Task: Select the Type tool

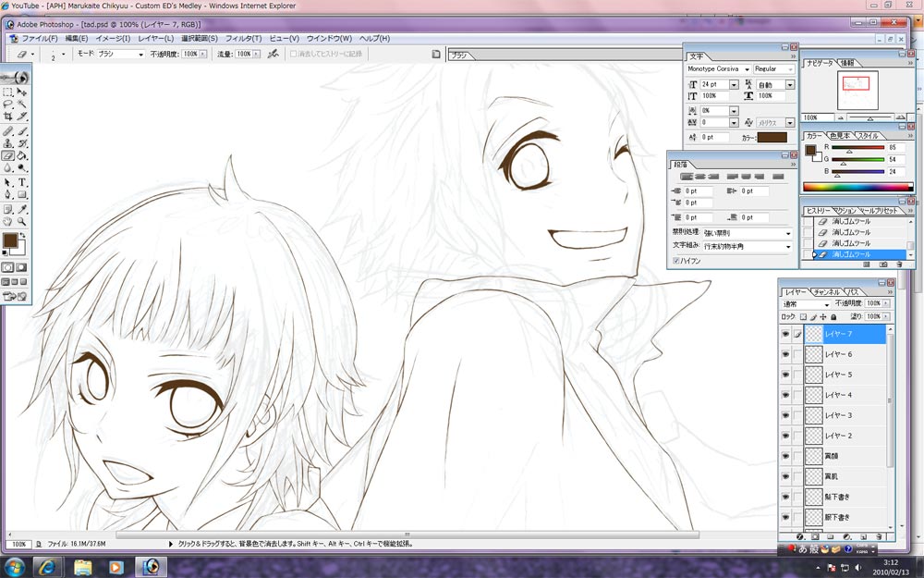Action: click(22, 183)
